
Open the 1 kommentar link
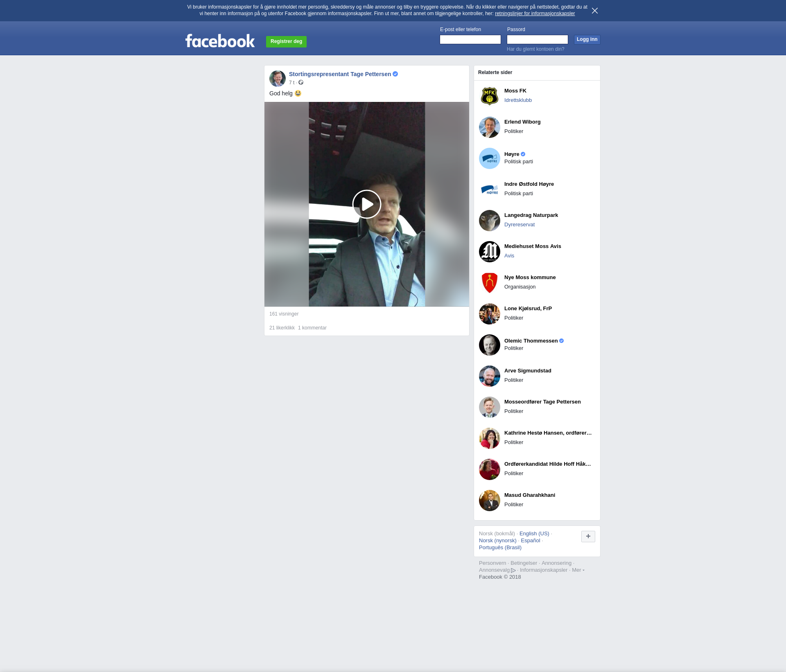[312, 328]
